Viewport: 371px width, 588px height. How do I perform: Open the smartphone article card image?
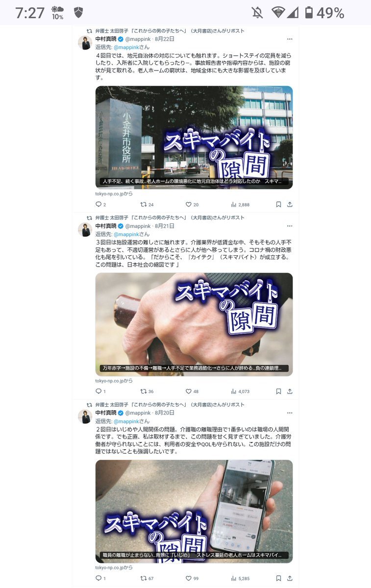[194, 512]
